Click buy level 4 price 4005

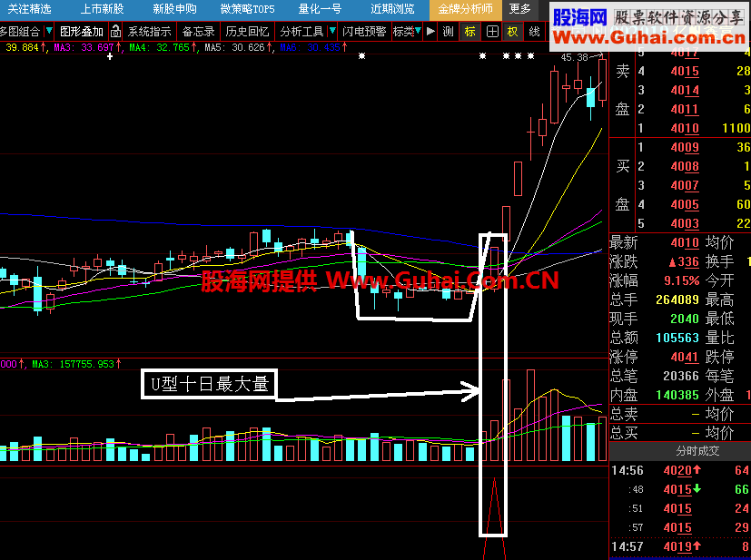[x=685, y=205]
